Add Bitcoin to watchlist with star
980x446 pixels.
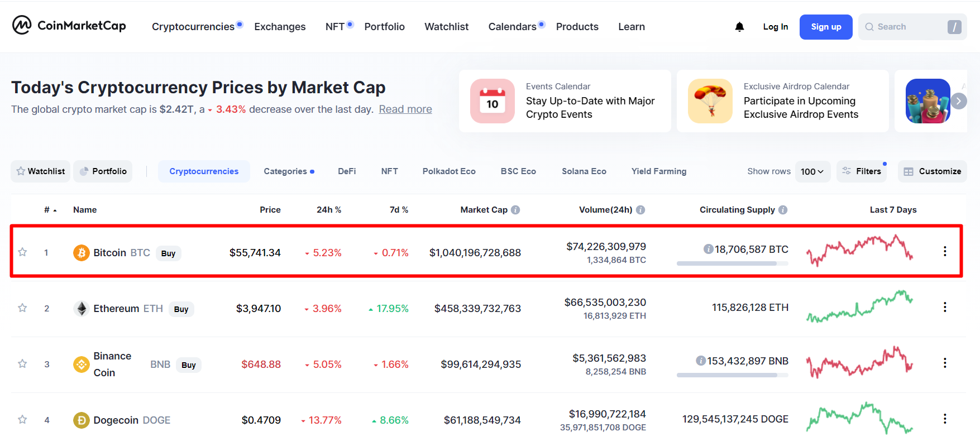pos(22,252)
